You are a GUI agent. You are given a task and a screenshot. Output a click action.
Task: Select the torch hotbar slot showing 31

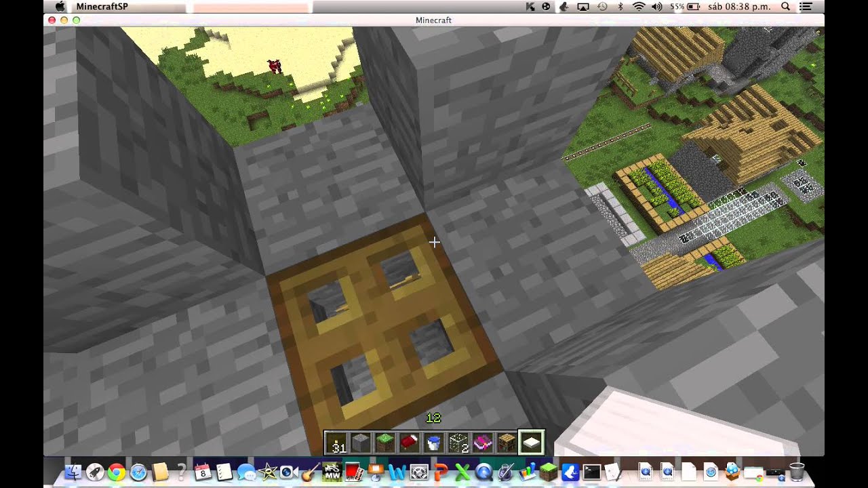click(337, 443)
